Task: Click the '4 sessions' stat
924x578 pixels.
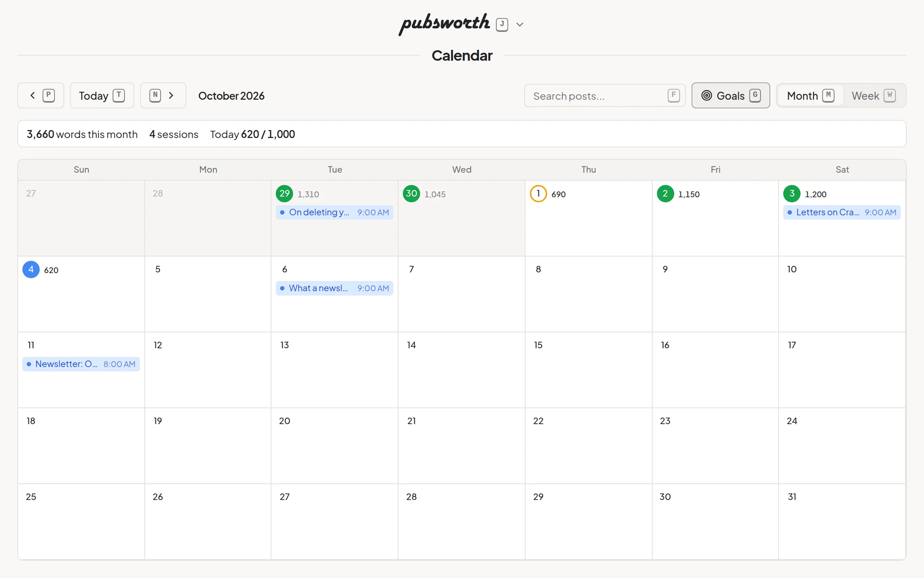Action: tap(174, 134)
